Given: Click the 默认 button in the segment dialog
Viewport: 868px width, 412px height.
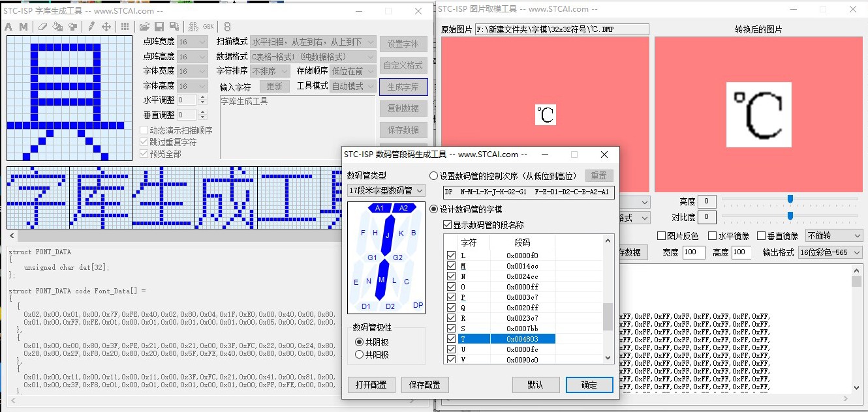Looking at the screenshot, I should (535, 385).
